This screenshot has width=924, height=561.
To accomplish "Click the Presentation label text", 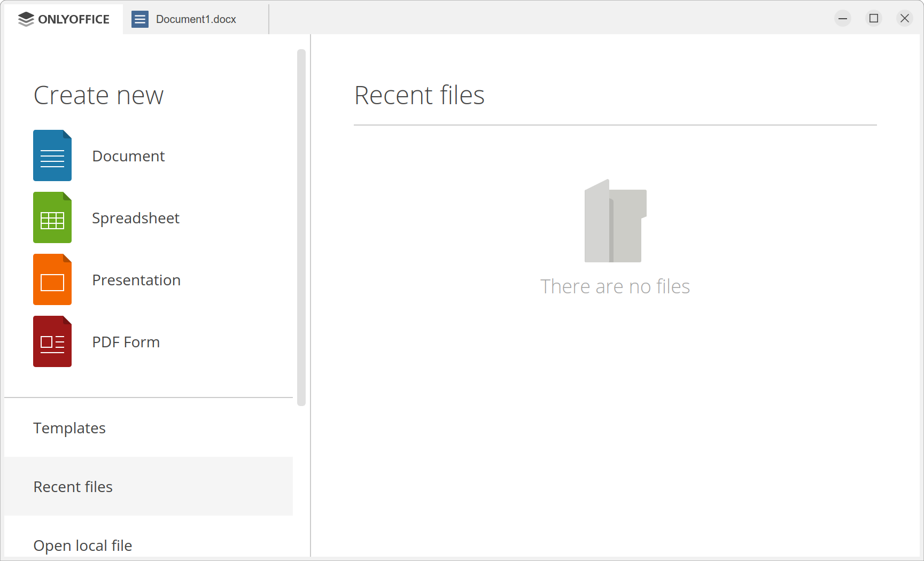I will 136,279.
